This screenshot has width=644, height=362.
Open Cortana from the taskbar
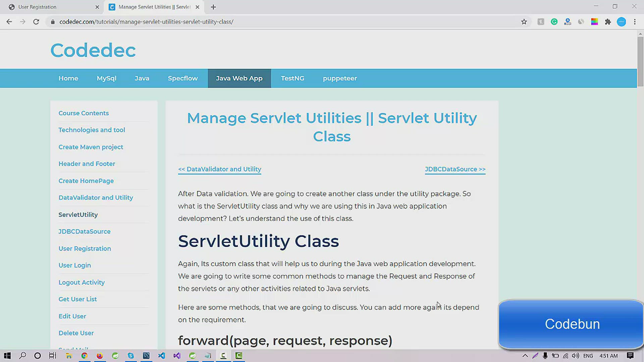[x=38, y=356]
